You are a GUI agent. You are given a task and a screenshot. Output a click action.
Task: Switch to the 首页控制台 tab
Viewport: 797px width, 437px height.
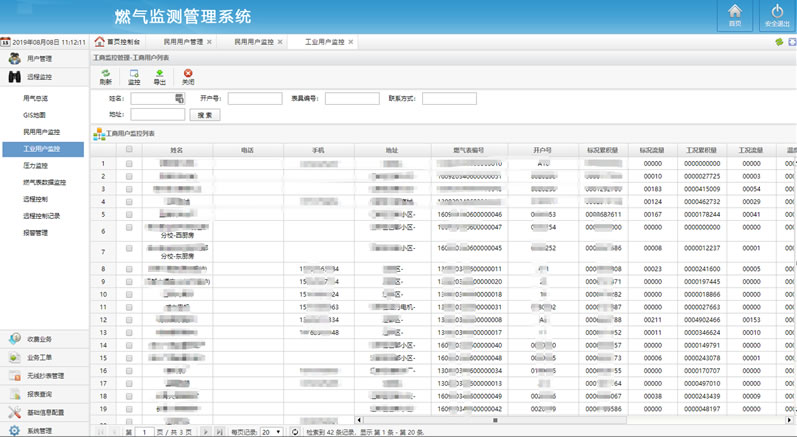click(x=117, y=42)
